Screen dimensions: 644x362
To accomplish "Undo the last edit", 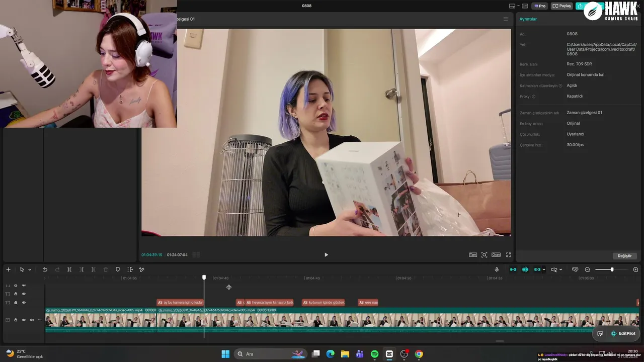I will [x=45, y=269].
